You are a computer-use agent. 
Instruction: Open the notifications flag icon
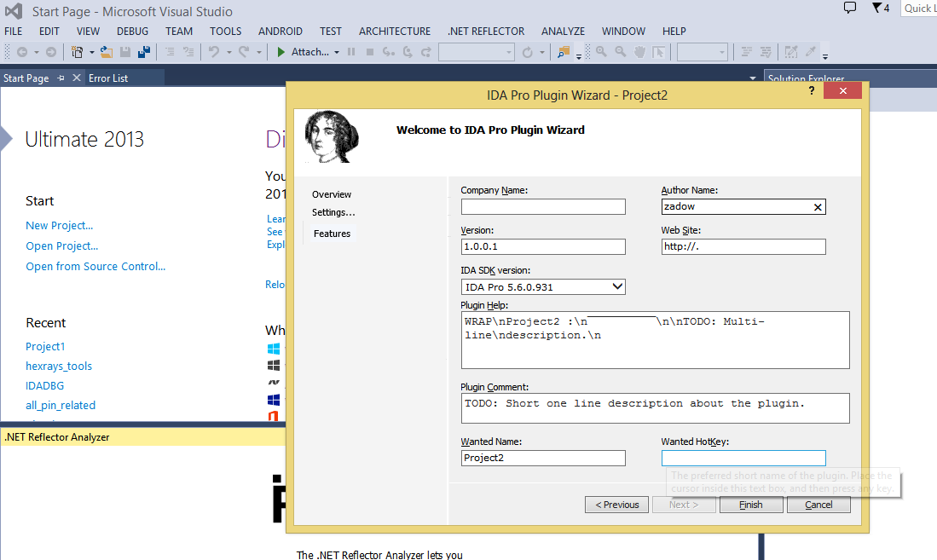876,8
